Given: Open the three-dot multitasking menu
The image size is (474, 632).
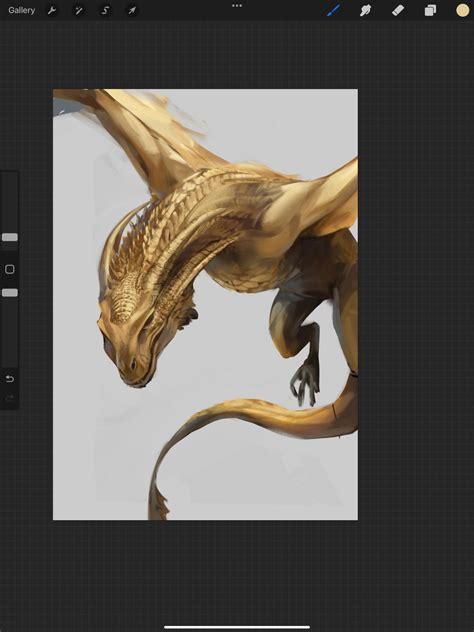Looking at the screenshot, I should tap(237, 6).
